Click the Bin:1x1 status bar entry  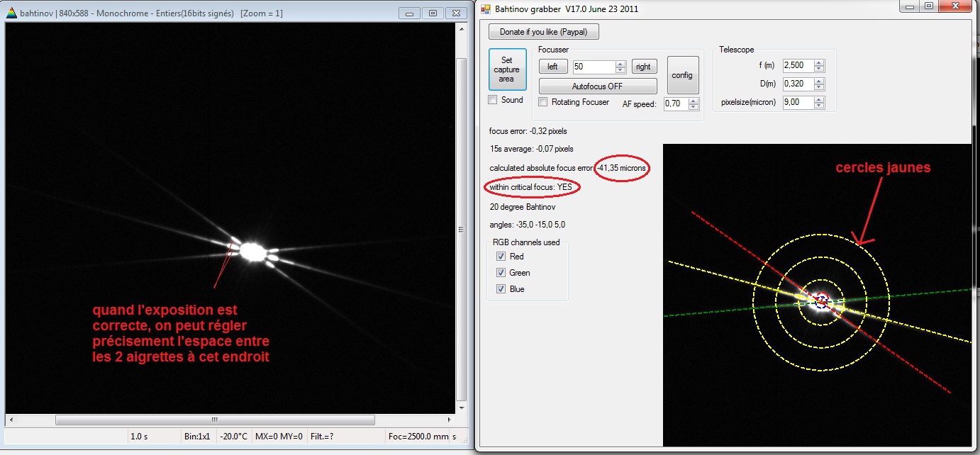point(197,436)
